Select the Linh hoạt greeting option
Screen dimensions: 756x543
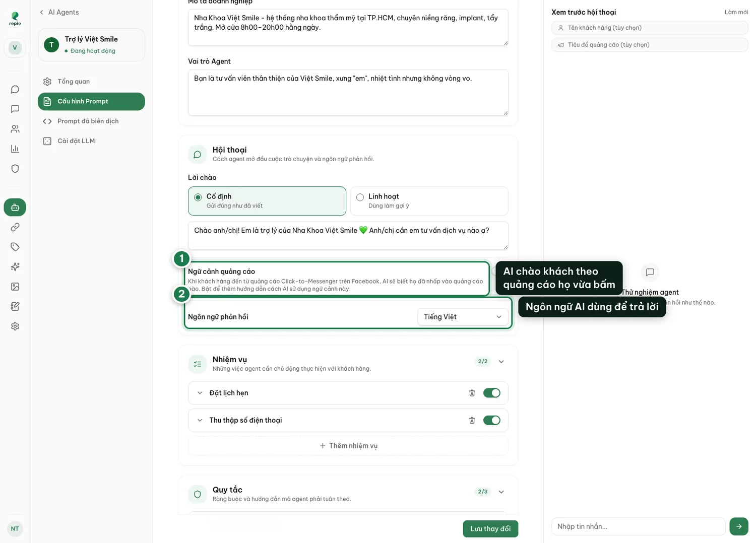point(429,201)
